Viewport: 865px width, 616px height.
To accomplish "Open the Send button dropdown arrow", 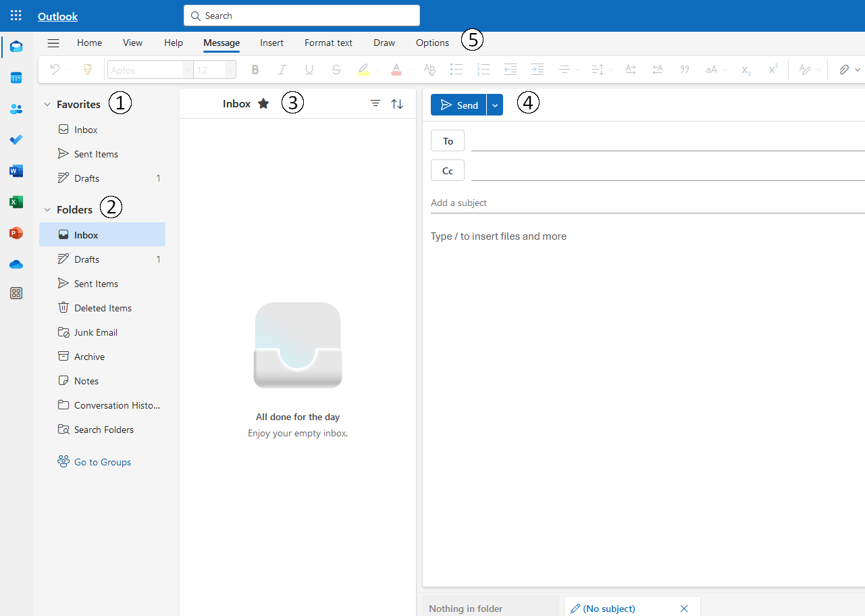I will [494, 105].
